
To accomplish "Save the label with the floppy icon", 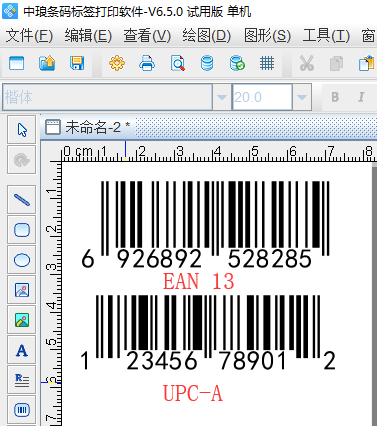I will click(x=77, y=63).
